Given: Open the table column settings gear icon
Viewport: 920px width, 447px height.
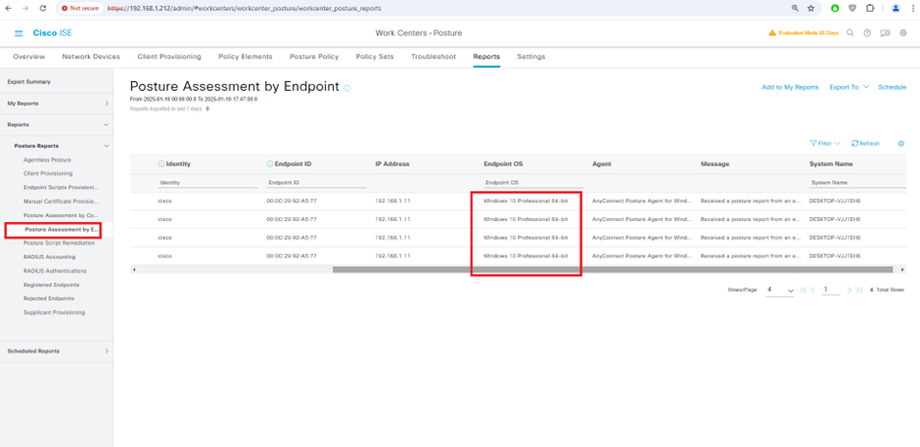Looking at the screenshot, I should 901,143.
